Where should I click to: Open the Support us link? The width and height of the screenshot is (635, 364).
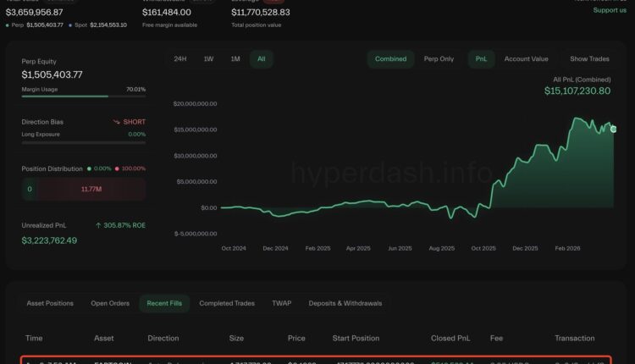tap(610, 10)
